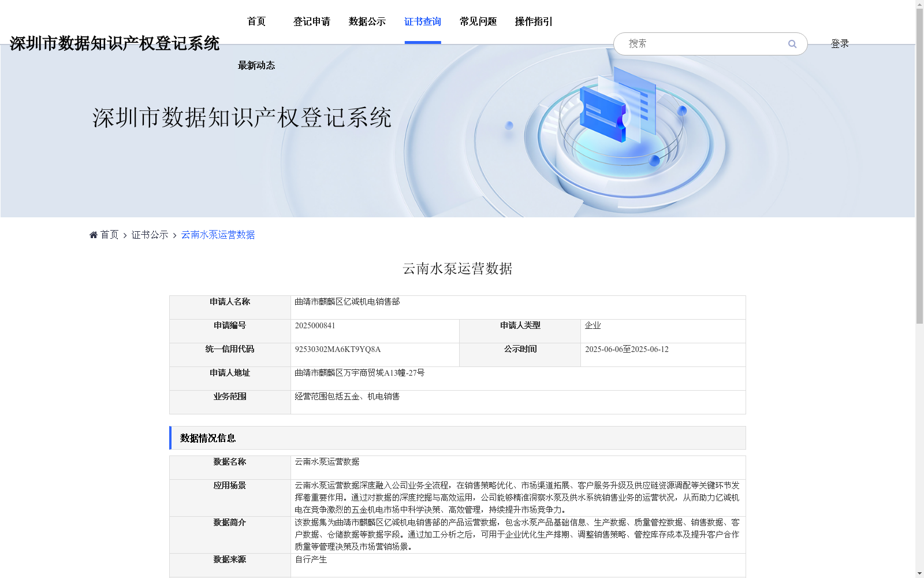Go to 首页 breadcrumb link
The image size is (924, 578).
click(109, 235)
